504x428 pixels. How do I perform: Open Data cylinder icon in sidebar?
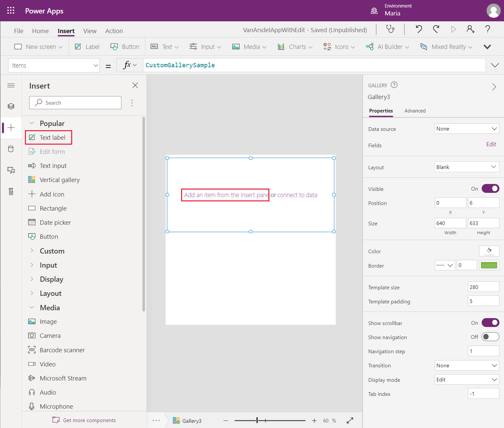[x=11, y=149]
